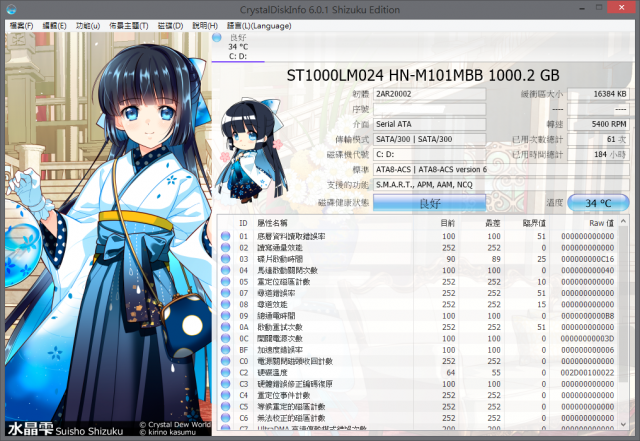Click the power on count field showing 61
Viewport: 640px width, 441px height.
coord(598,139)
